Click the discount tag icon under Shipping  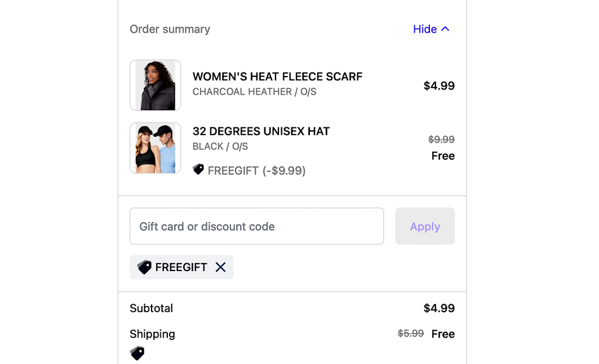pos(137,353)
